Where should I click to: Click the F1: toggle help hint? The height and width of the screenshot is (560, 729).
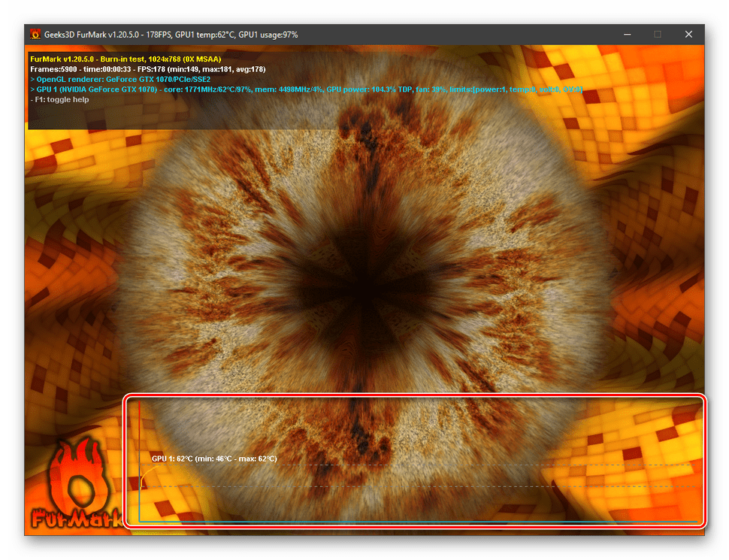pos(59,99)
